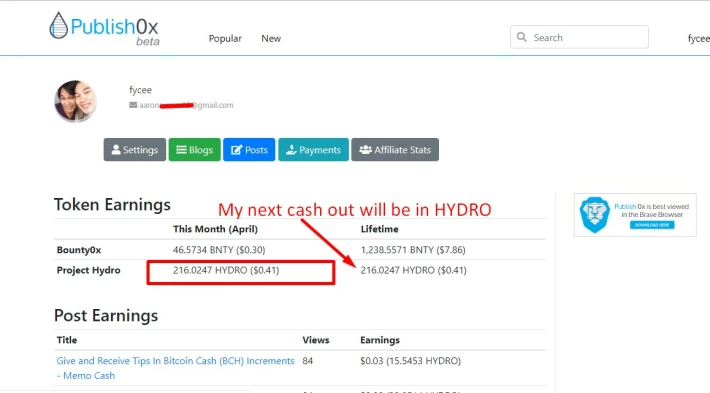Open the Settings button
The image size is (710, 393).
click(x=134, y=150)
